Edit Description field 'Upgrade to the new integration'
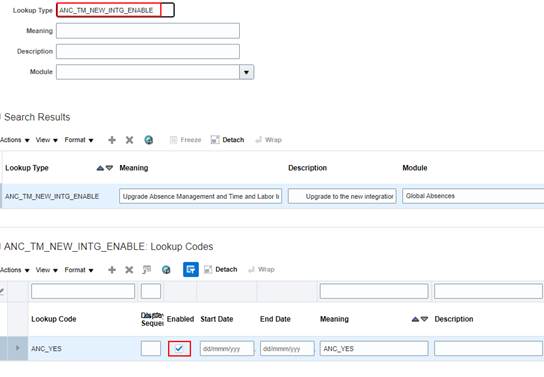This screenshot has width=544, height=377. tap(342, 196)
